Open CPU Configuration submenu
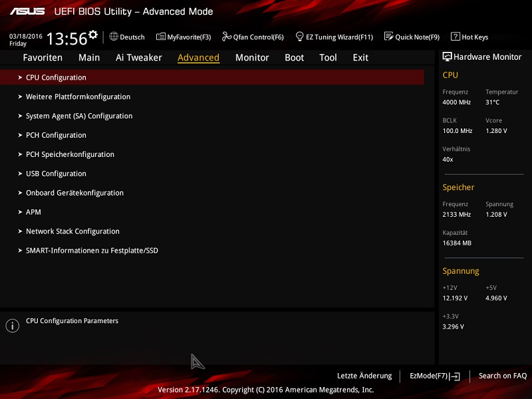The image size is (532, 399). click(x=212, y=77)
